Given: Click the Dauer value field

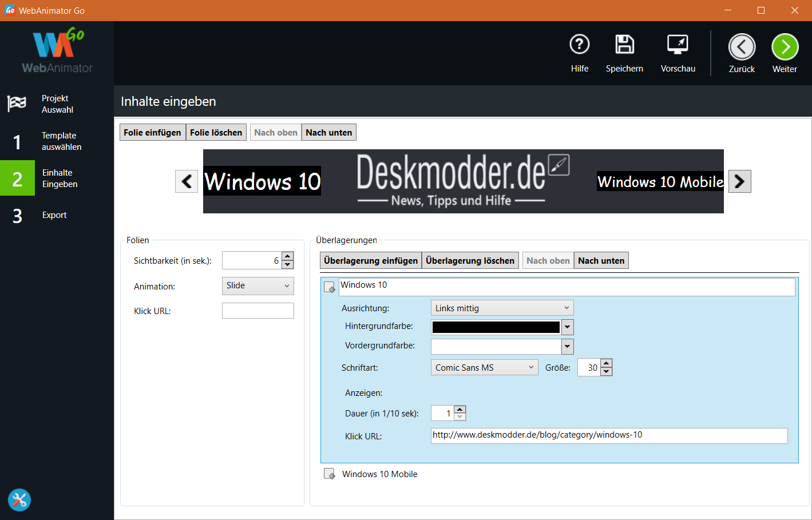Looking at the screenshot, I should (x=442, y=413).
